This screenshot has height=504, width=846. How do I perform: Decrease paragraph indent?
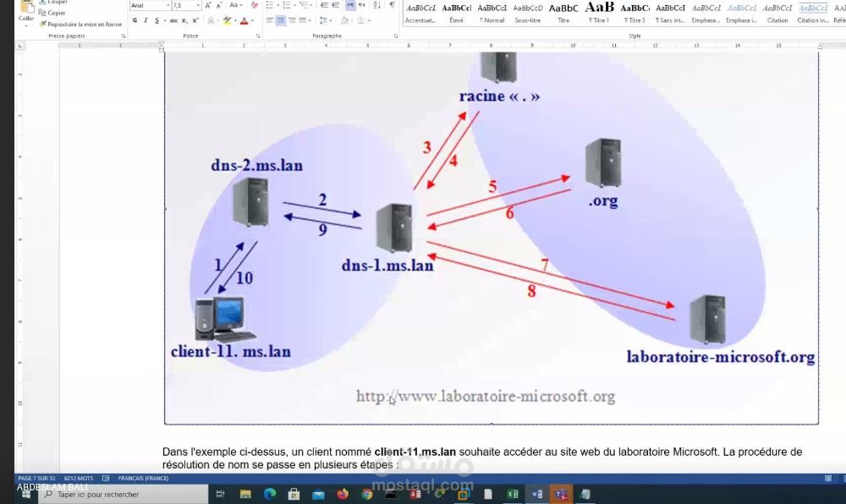click(x=324, y=5)
